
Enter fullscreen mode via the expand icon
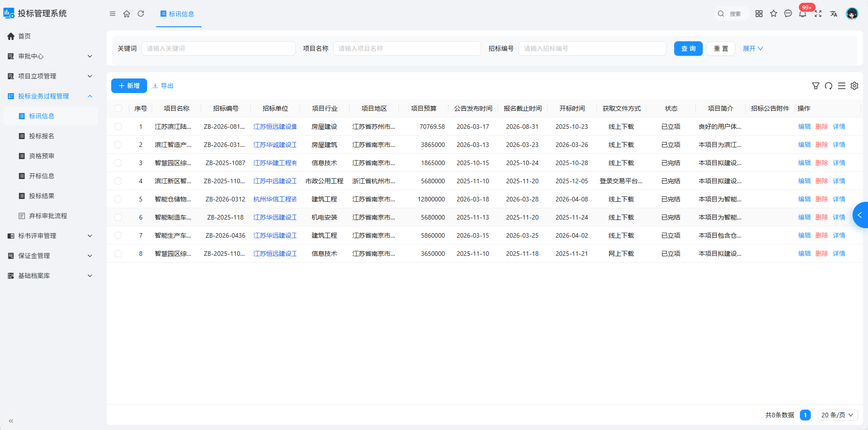coord(818,14)
